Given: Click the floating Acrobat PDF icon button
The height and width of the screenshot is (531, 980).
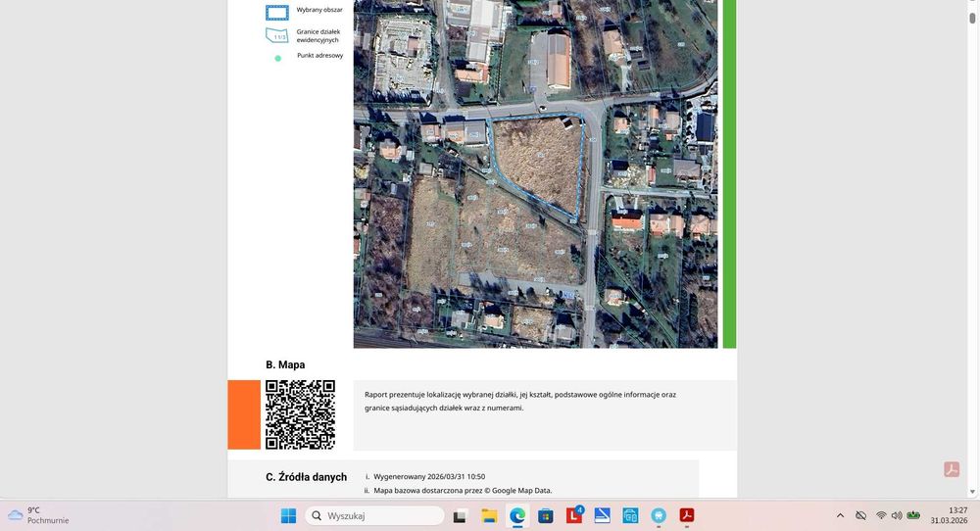Looking at the screenshot, I should point(952,469).
